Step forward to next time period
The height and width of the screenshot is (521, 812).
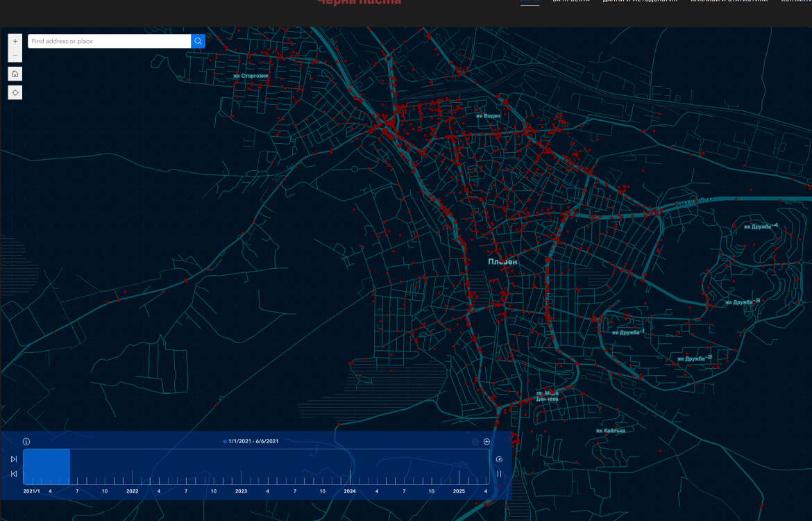(x=14, y=459)
